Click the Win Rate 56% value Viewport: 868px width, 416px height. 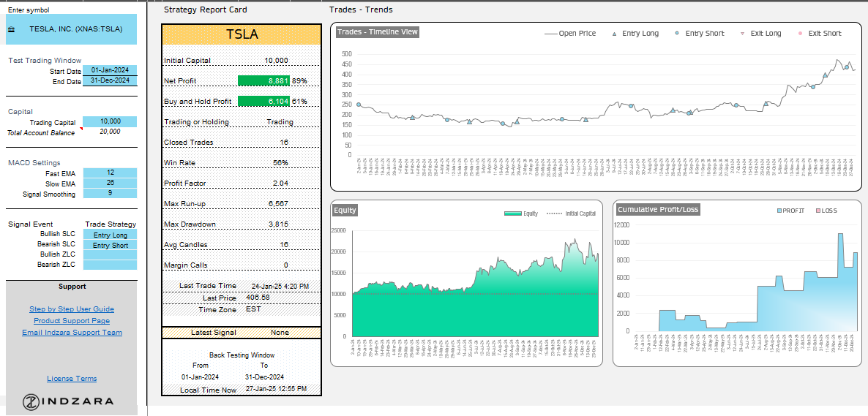[280, 162]
